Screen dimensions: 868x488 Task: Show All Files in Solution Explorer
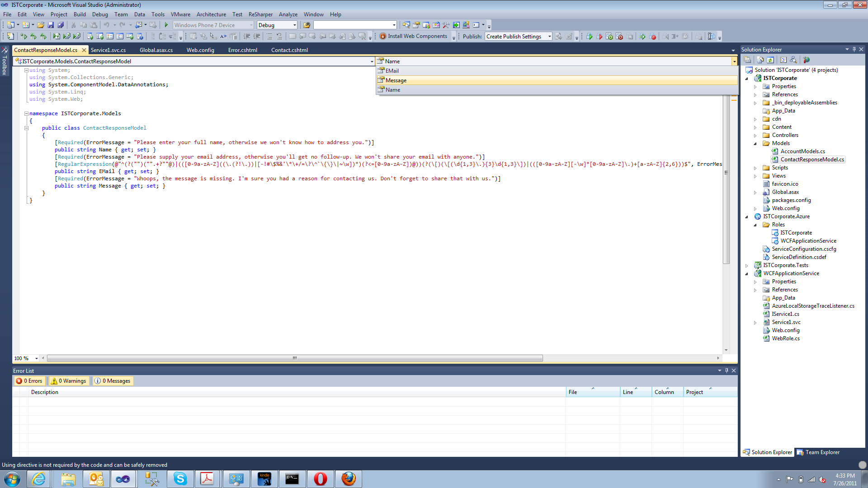click(760, 60)
